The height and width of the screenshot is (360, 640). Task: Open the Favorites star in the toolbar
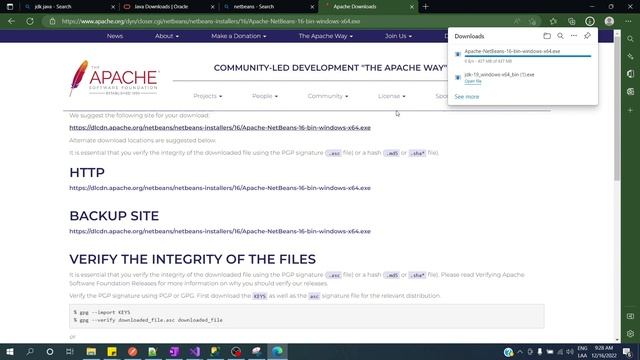pyautogui.click(x=553, y=21)
